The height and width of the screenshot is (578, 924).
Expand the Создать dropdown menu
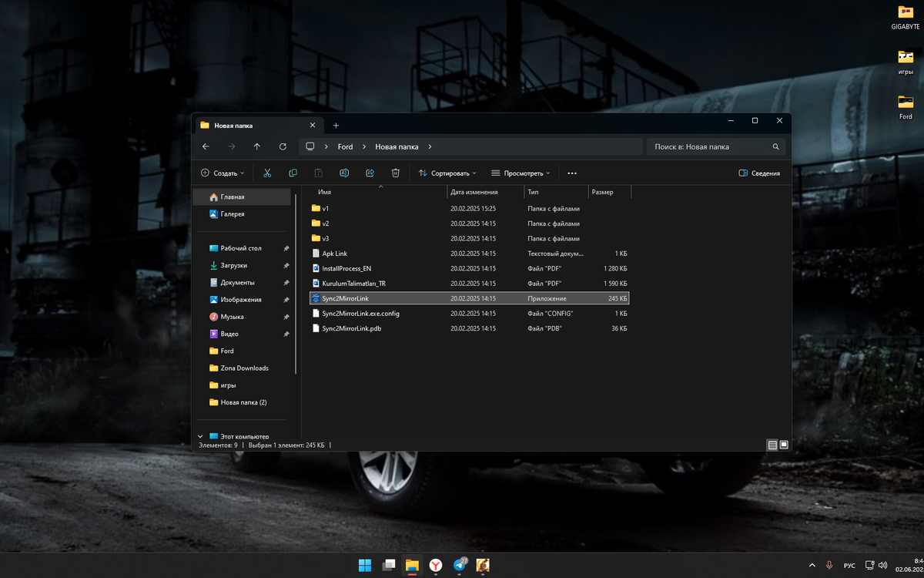(x=223, y=173)
